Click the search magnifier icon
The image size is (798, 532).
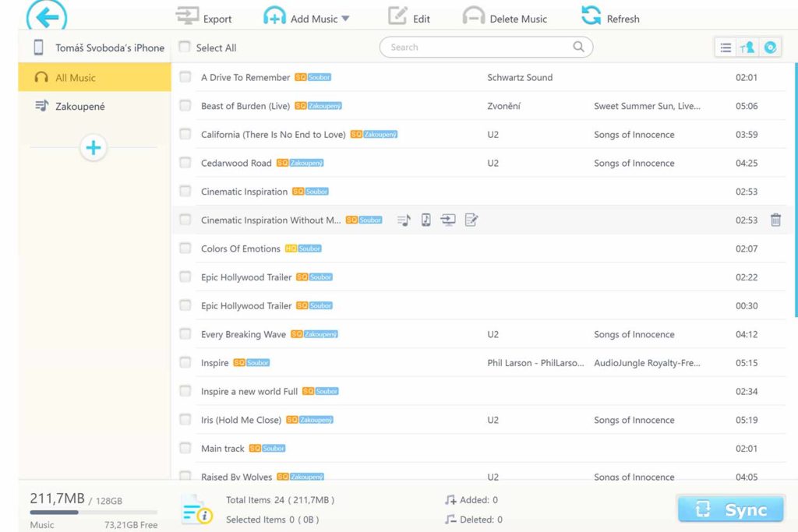(x=579, y=47)
